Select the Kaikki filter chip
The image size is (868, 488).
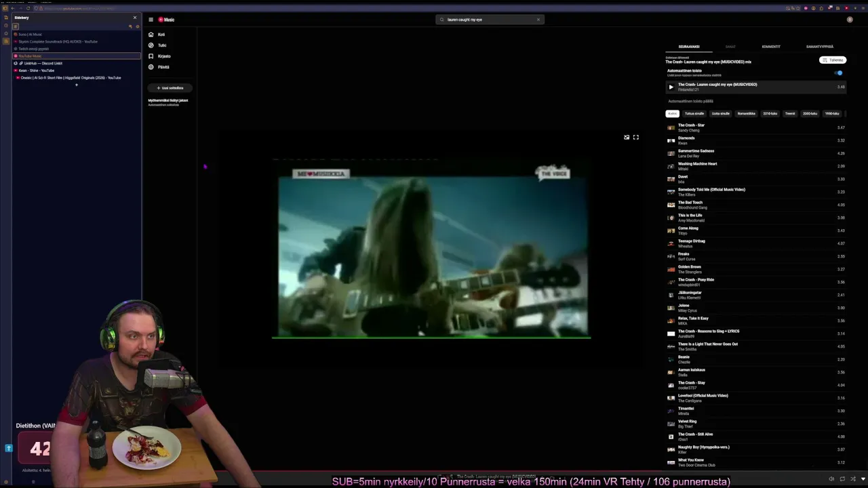[672, 114]
